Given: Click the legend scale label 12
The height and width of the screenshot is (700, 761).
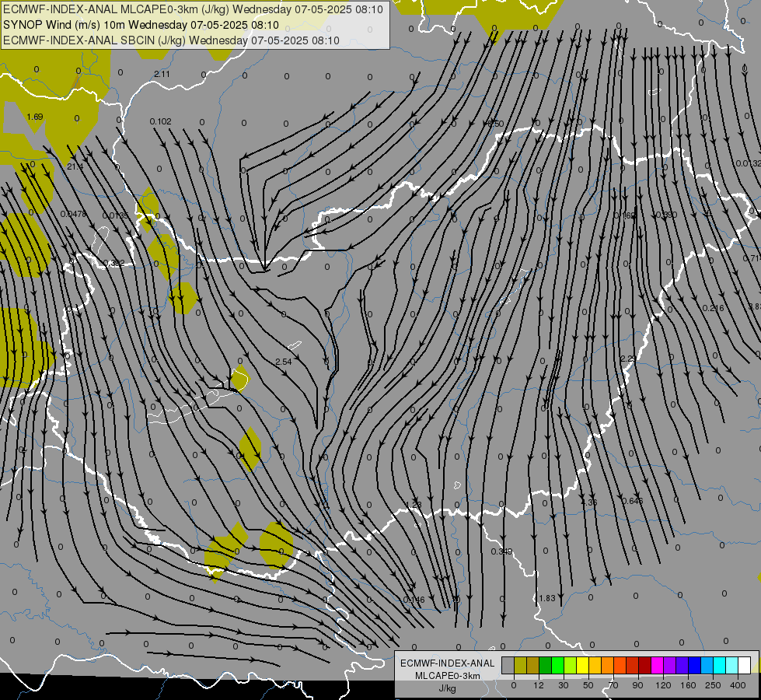Looking at the screenshot, I should pyautogui.click(x=539, y=685).
